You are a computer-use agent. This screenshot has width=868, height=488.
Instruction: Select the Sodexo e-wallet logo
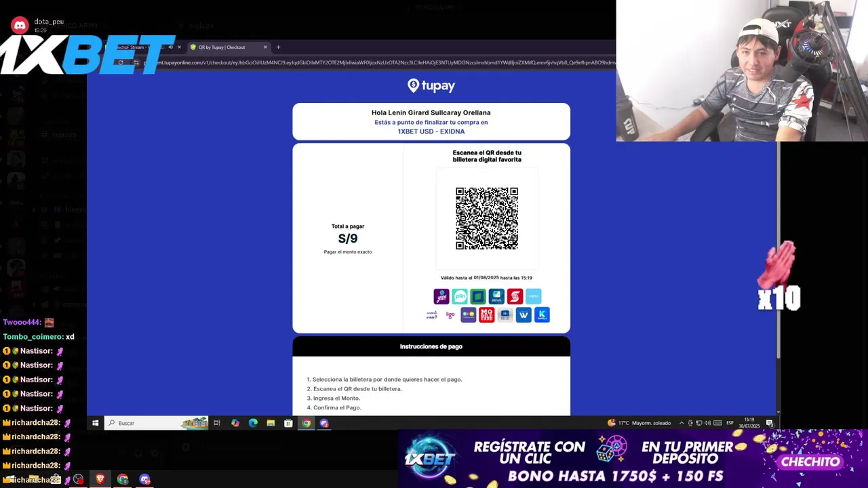pos(432,315)
